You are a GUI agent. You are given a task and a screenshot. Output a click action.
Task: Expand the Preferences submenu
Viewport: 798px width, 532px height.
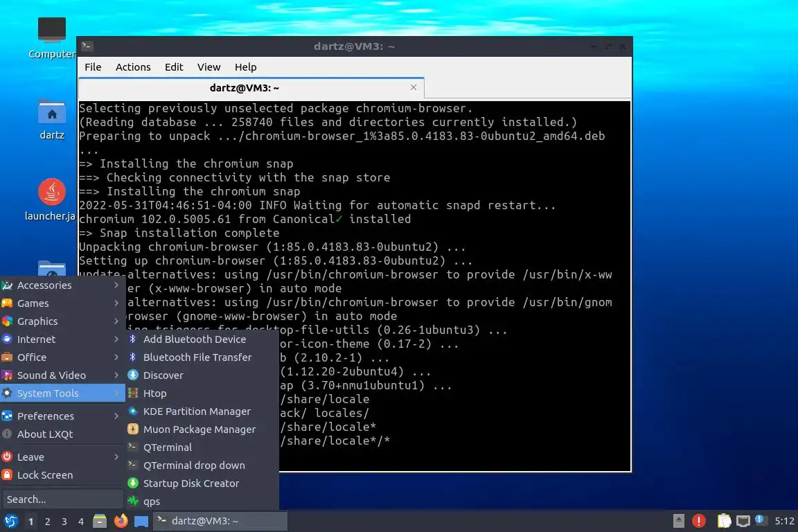point(62,416)
